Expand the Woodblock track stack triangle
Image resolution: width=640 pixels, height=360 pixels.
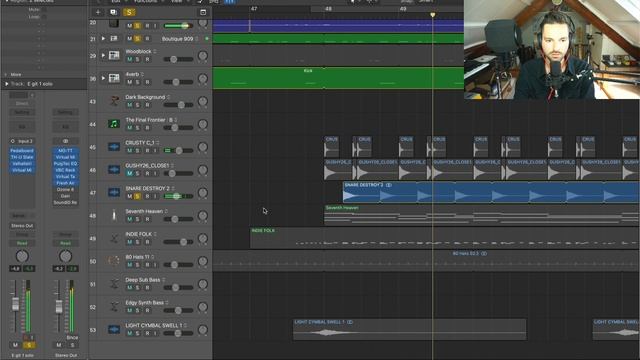[x=103, y=55]
